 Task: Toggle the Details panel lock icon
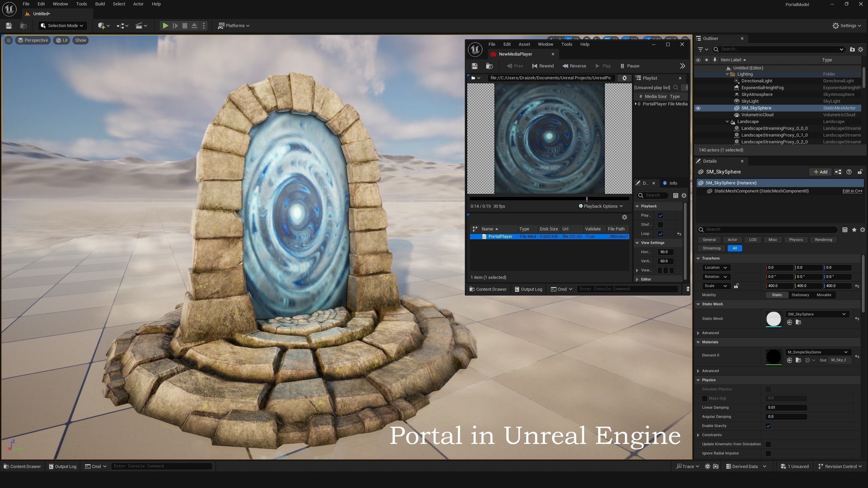click(x=860, y=172)
